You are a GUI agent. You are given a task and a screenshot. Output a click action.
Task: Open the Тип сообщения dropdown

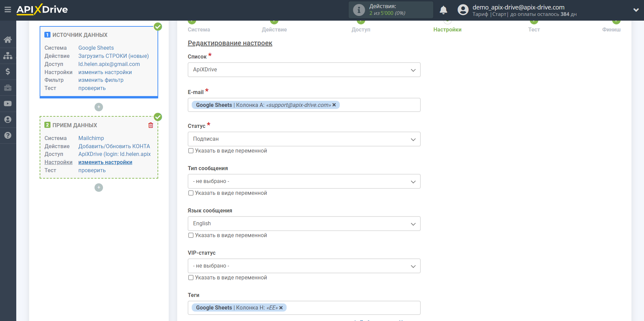304,181
